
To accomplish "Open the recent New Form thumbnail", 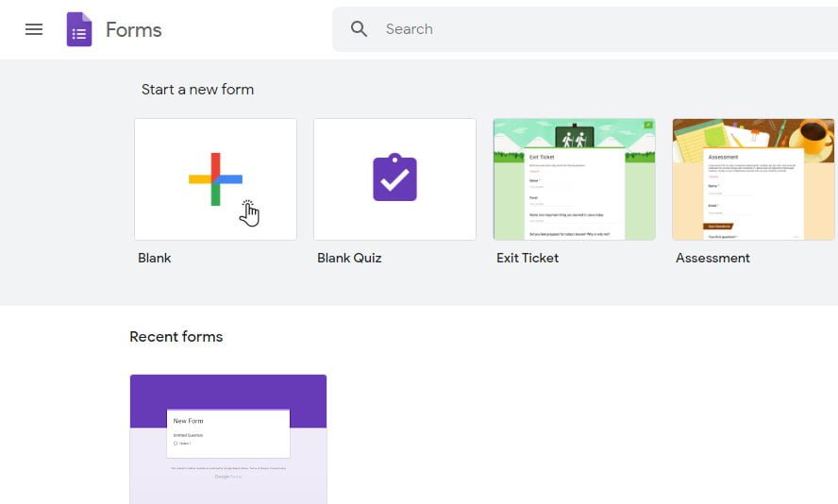I will pos(228,439).
